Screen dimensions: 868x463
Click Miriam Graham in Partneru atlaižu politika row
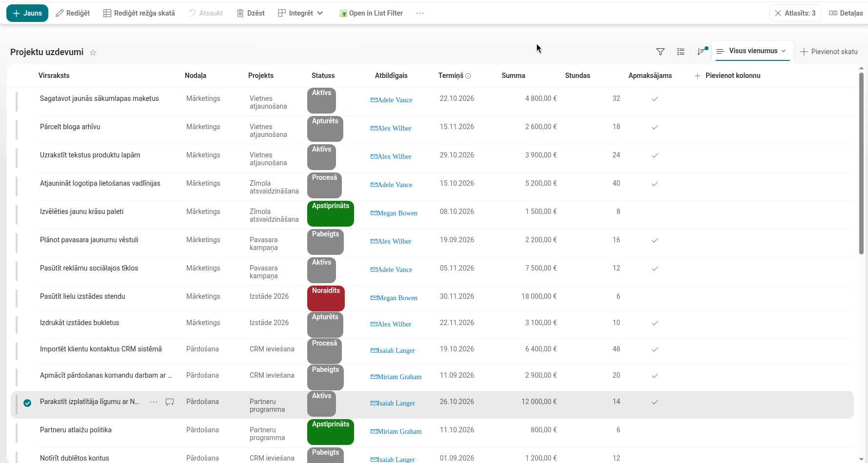(396, 431)
